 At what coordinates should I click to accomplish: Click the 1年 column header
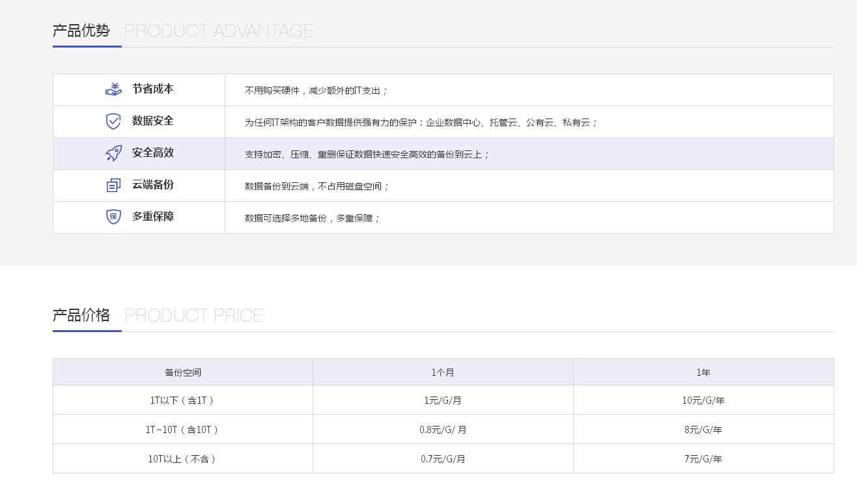pos(703,372)
